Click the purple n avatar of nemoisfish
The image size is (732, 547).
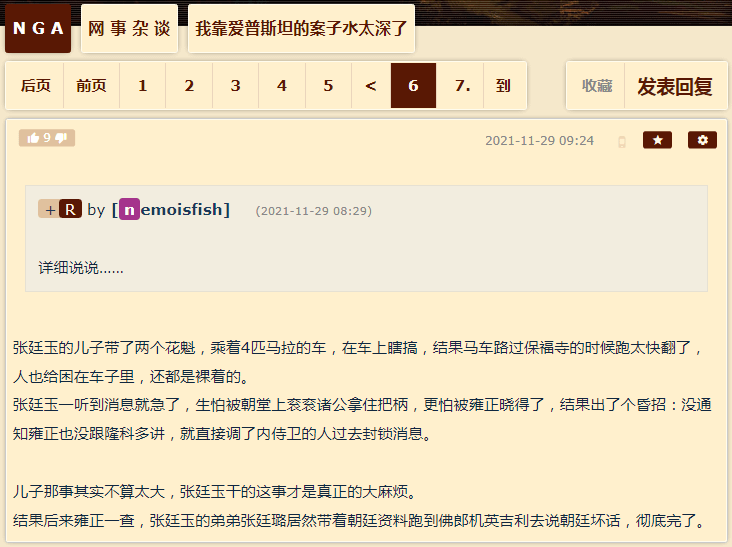(129, 210)
